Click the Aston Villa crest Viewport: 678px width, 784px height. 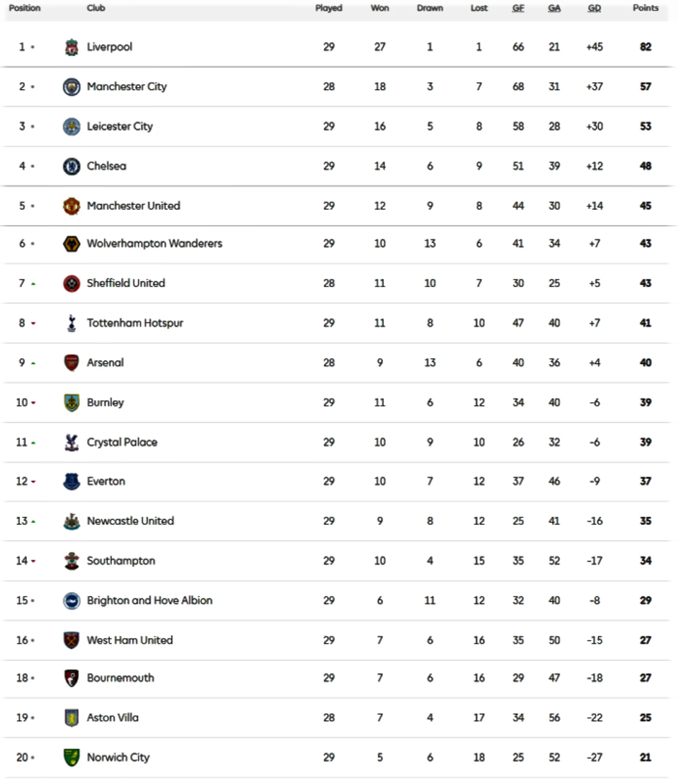(x=72, y=718)
